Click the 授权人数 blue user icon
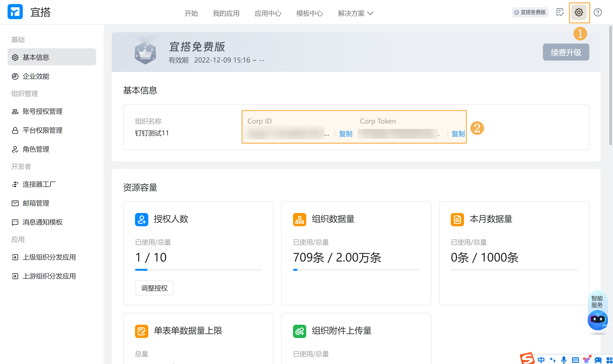Viewport: 613px width, 364px height. [141, 219]
